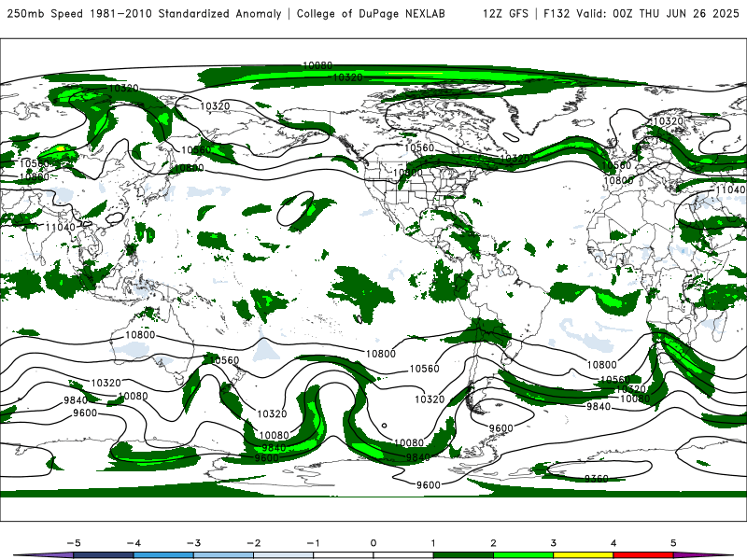Click the '10800' contour label over Australia
This screenshot has width=747, height=560.
point(140,335)
